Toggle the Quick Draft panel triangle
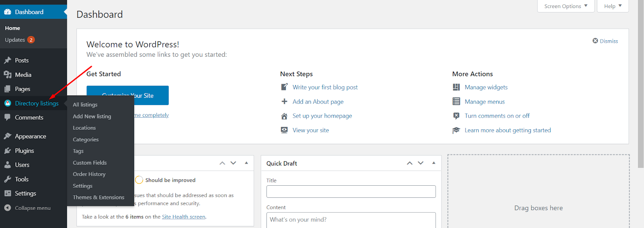The height and width of the screenshot is (228, 644). click(x=433, y=163)
